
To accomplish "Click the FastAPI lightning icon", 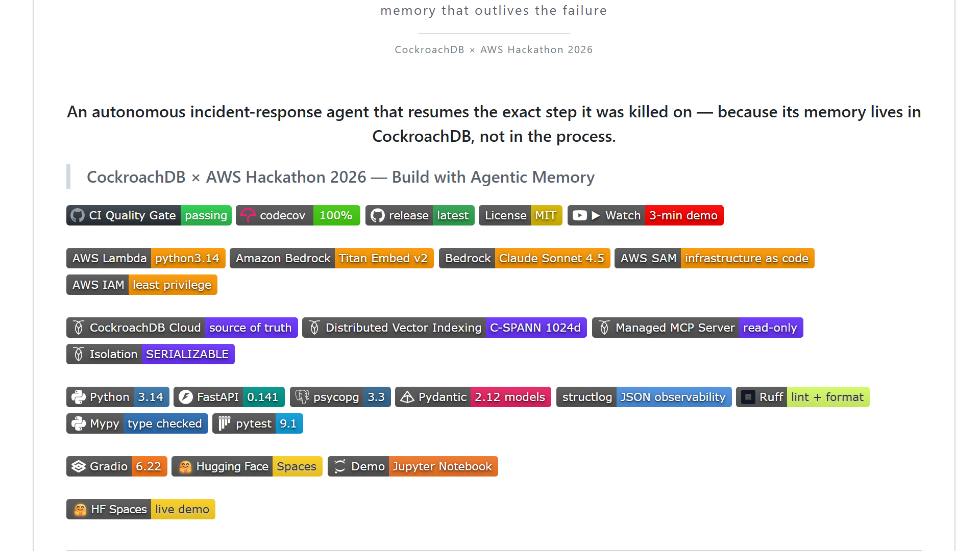I will tap(186, 397).
